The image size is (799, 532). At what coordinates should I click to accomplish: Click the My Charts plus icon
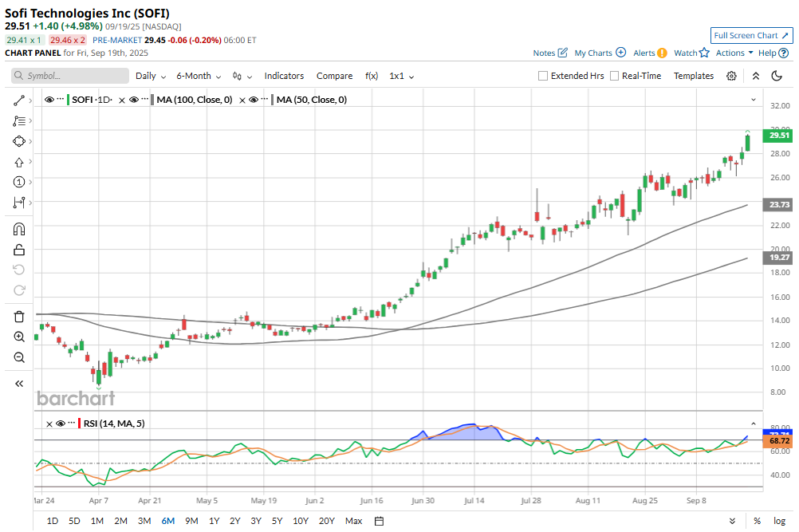pyautogui.click(x=620, y=52)
